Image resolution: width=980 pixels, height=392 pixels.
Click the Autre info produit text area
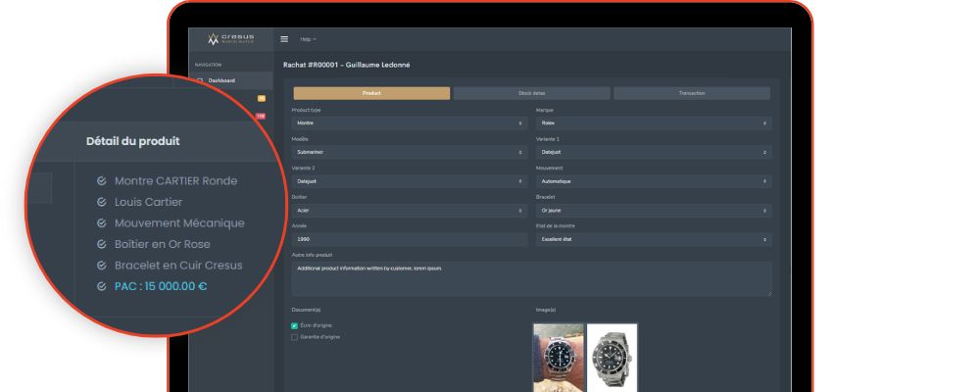click(532, 279)
